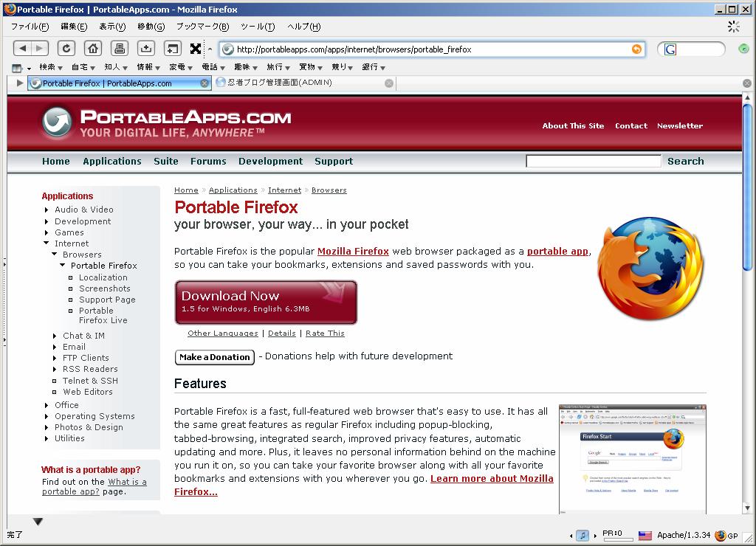Click the green icon right of search box
Viewport: 756px width, 546px height.
pyautogui.click(x=743, y=48)
